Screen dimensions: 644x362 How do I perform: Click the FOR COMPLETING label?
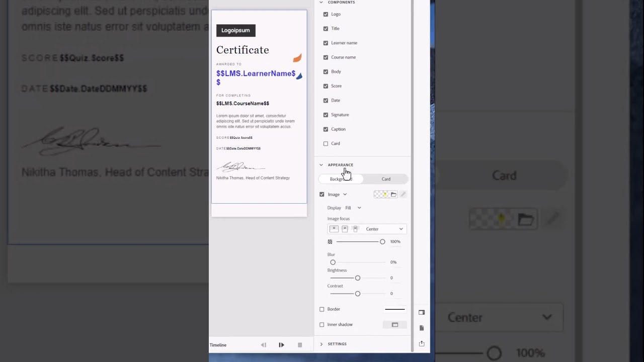[233, 96]
